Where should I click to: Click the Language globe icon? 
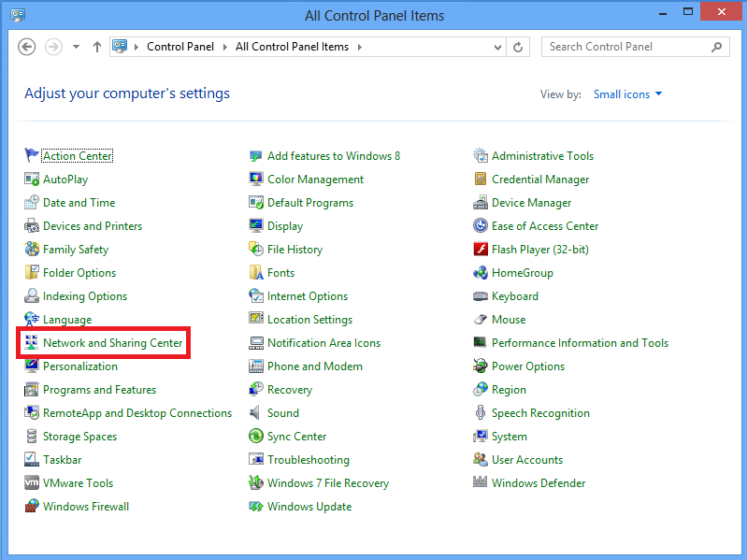point(32,319)
